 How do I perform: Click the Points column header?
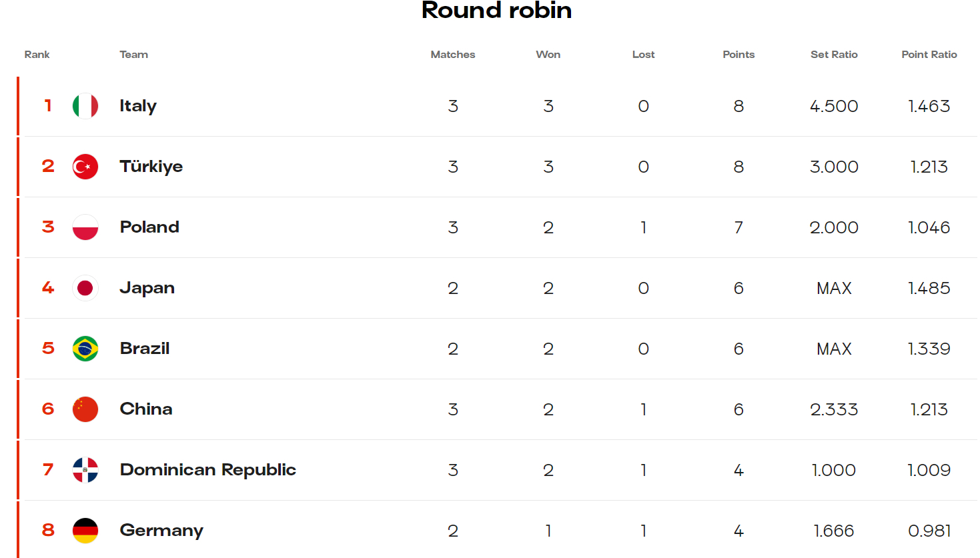(x=739, y=55)
